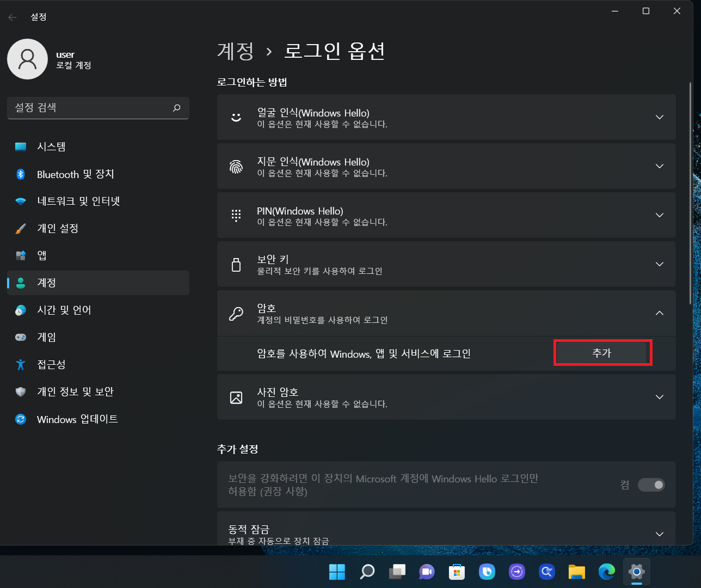701x588 pixels.
Task: Click the 추가 button to add password
Action: 602,353
